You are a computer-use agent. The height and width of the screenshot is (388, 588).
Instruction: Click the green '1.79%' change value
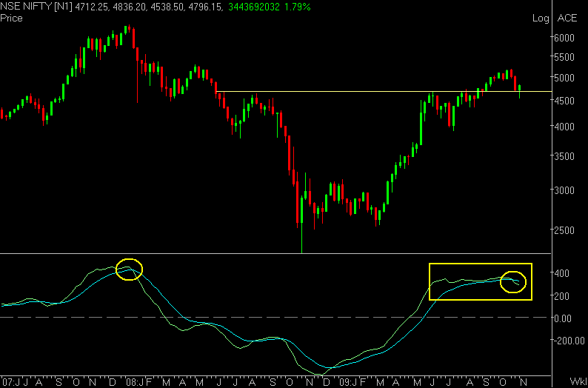click(x=297, y=7)
